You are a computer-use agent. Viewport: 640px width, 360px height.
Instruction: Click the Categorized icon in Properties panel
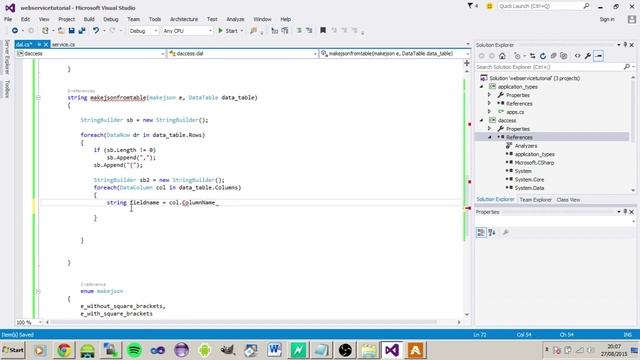(x=481, y=232)
